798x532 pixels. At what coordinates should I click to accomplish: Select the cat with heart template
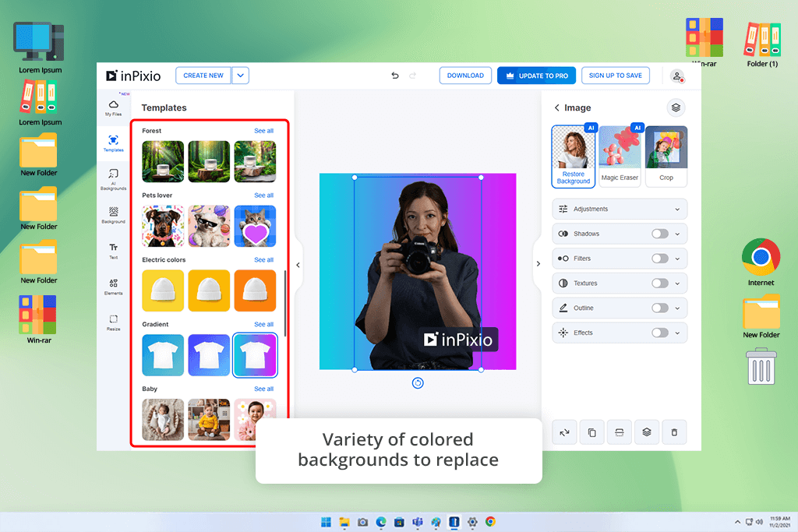click(255, 227)
